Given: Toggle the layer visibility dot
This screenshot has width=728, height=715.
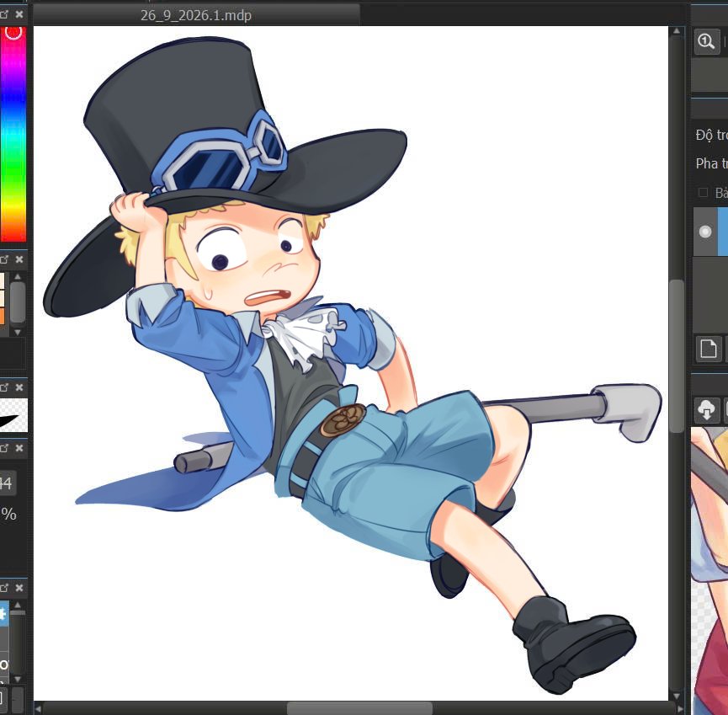Looking at the screenshot, I should [x=704, y=232].
